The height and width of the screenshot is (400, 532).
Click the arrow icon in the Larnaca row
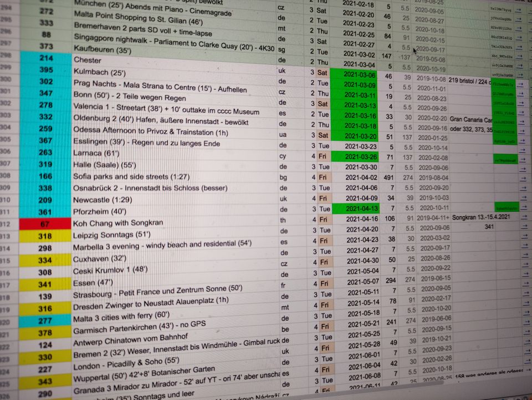[521, 159]
